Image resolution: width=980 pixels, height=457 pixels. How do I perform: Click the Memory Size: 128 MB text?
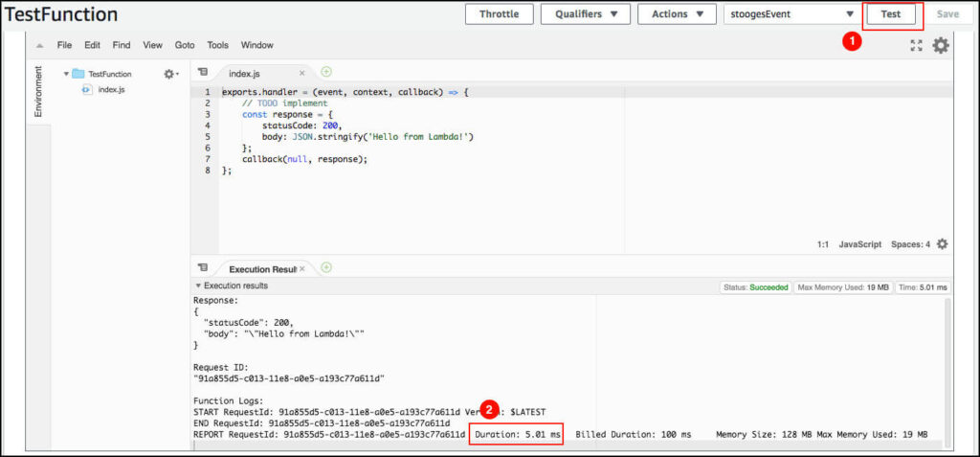763,434
